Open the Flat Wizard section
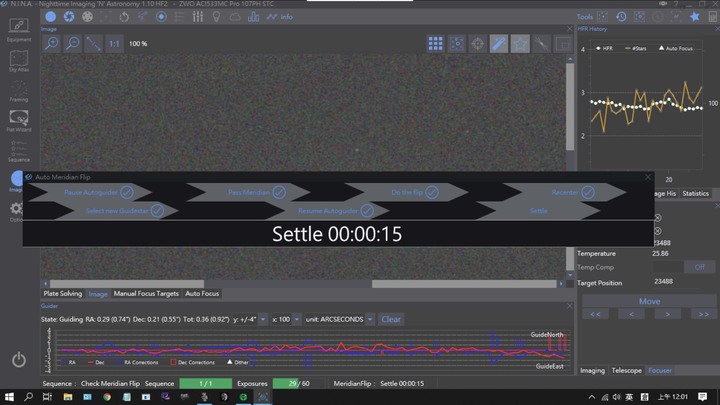 click(x=19, y=121)
